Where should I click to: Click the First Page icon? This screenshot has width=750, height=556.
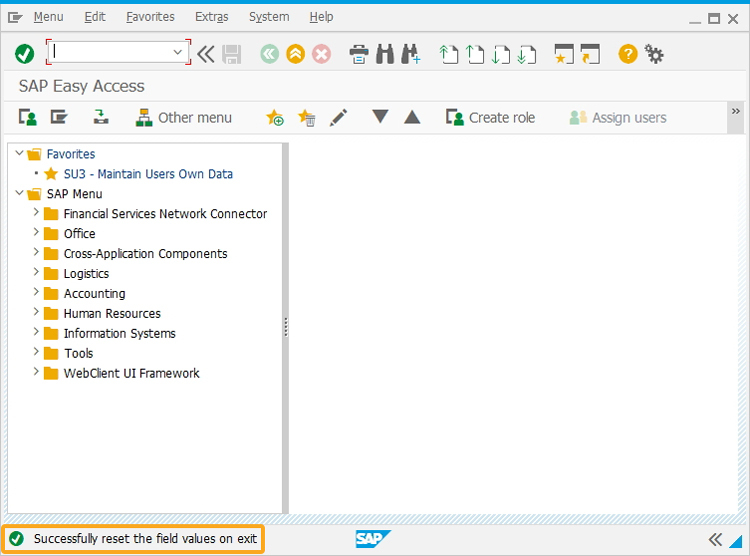tap(448, 54)
